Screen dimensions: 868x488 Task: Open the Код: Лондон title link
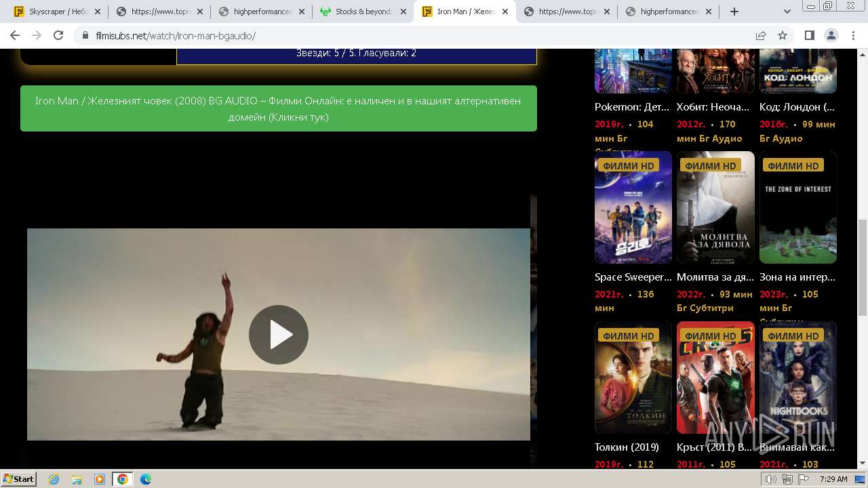click(x=797, y=107)
